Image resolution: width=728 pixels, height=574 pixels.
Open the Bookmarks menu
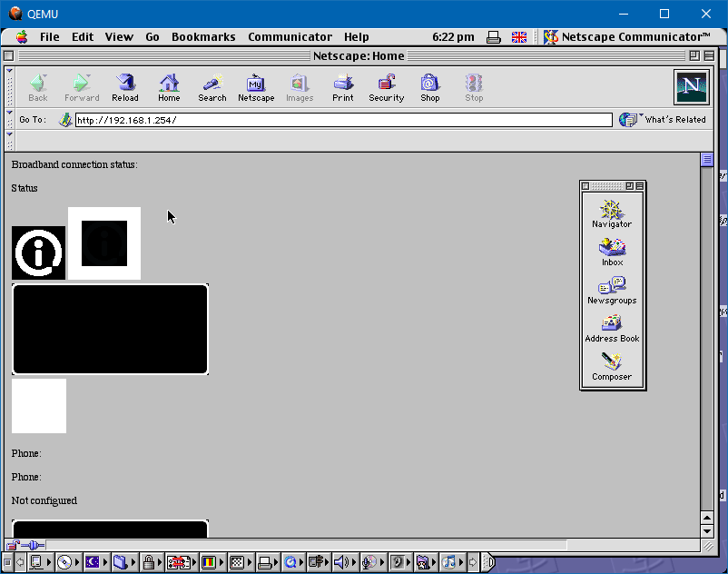point(203,37)
